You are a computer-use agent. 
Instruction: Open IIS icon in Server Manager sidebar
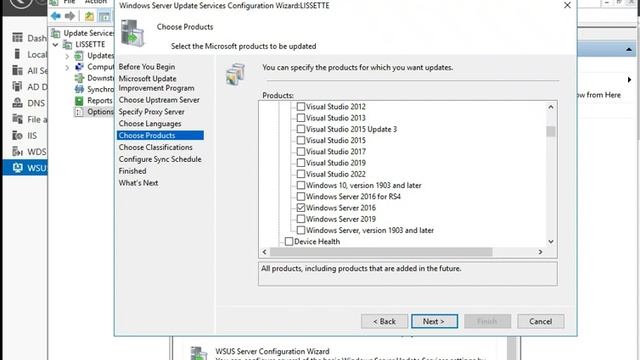(x=17, y=136)
